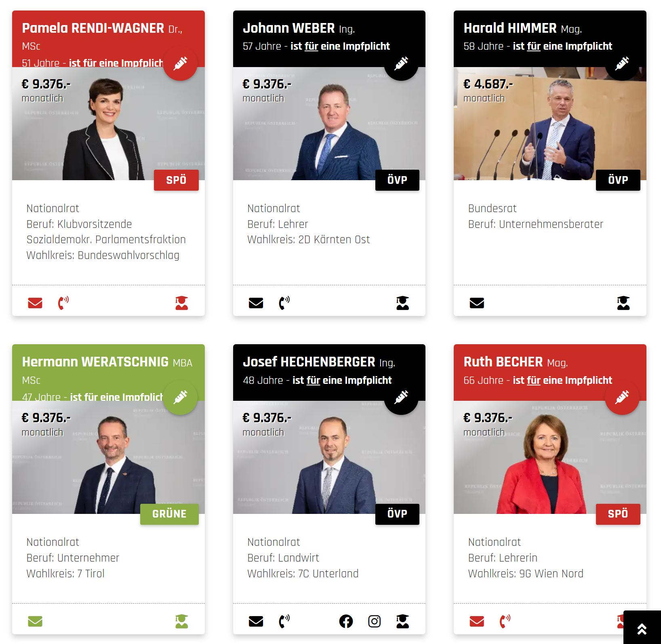Click the SPÖ badge on Rendi-Wagner's card
661x644 pixels.
176,180
